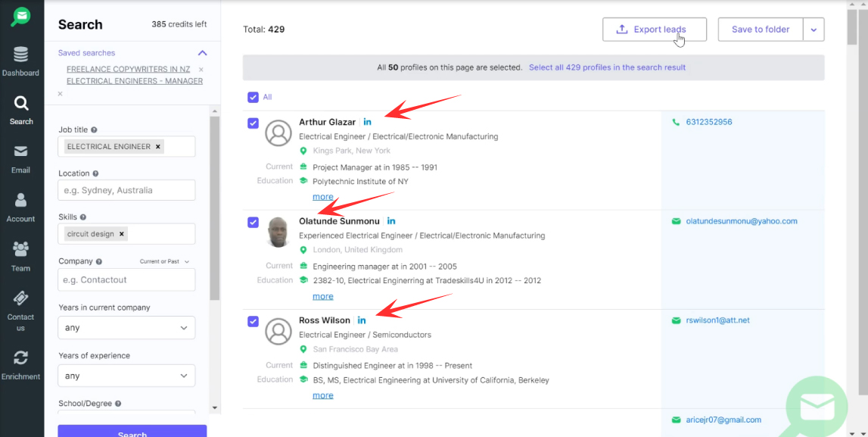868x437 pixels.
Task: Click the envelope icon beside rswilson1@att.net
Action: [x=675, y=320]
